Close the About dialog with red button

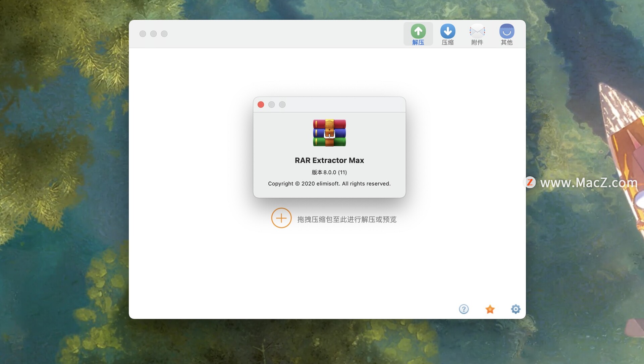pos(261,104)
